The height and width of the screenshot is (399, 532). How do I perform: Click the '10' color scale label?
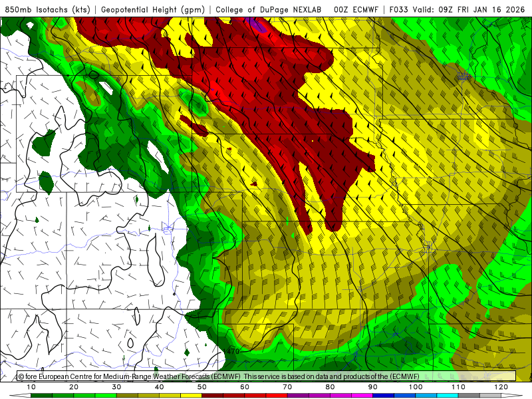point(31,387)
